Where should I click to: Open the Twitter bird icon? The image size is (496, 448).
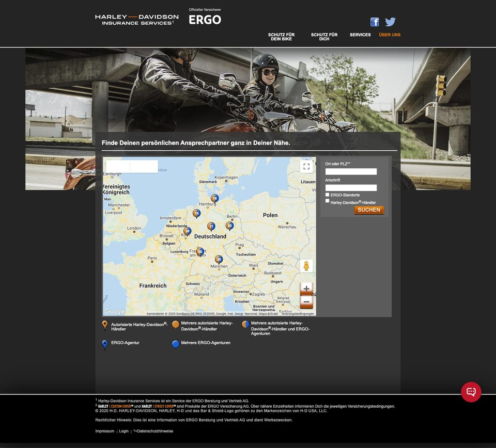click(x=391, y=22)
